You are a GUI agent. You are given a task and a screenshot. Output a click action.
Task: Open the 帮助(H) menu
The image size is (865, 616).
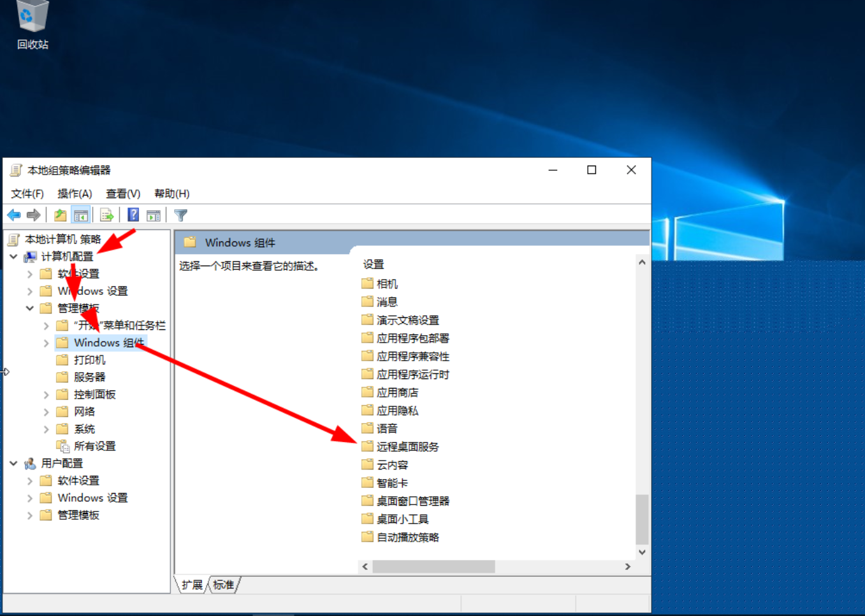pyautogui.click(x=172, y=194)
